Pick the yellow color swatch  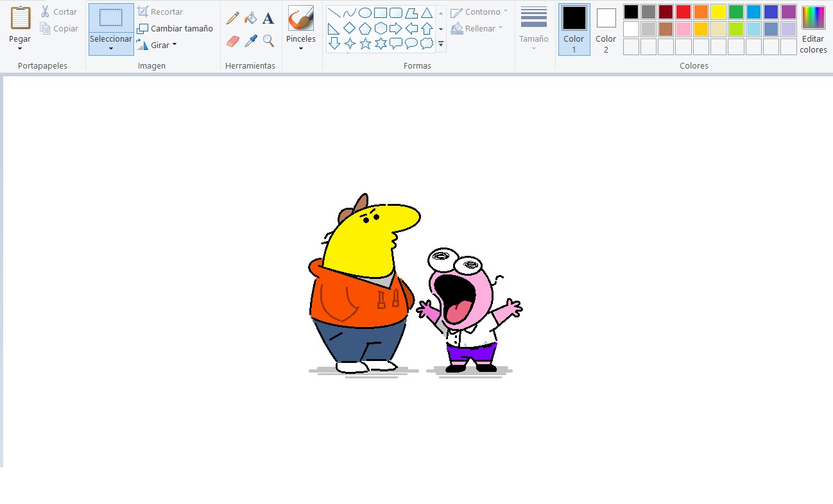[x=718, y=12]
